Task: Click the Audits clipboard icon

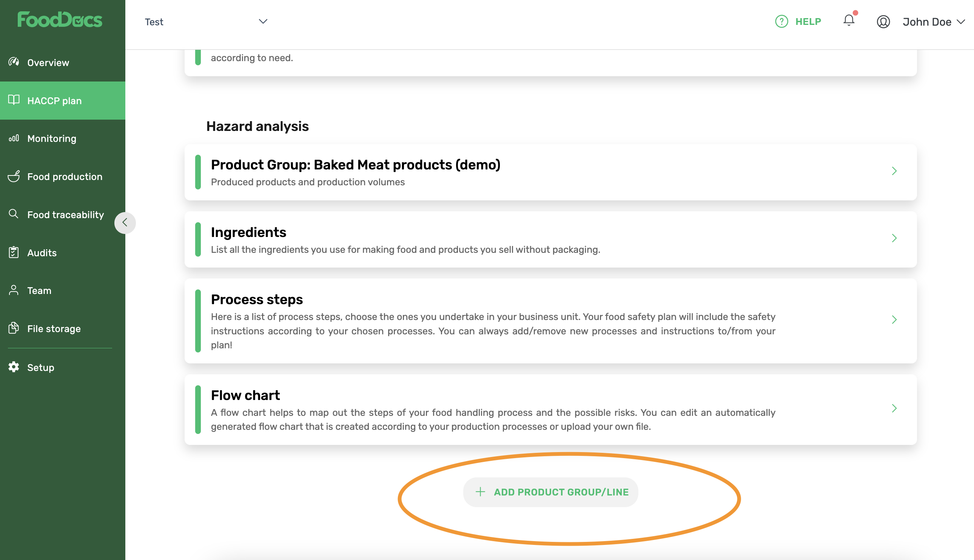Action: 14,252
